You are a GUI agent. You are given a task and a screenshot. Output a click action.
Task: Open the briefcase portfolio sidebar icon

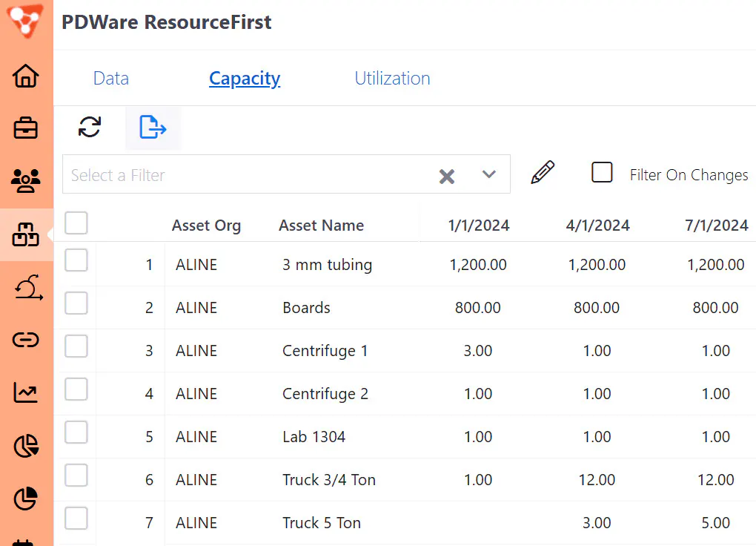pos(26,128)
